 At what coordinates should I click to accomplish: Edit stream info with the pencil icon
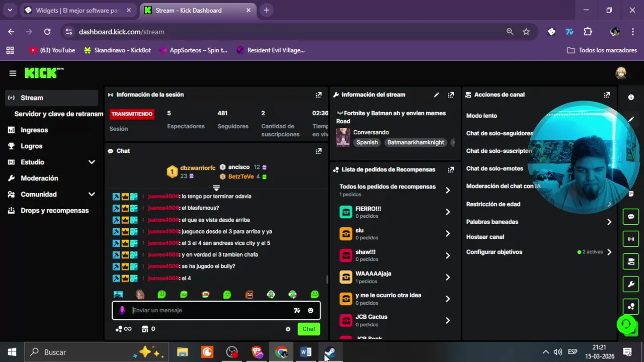(437, 95)
